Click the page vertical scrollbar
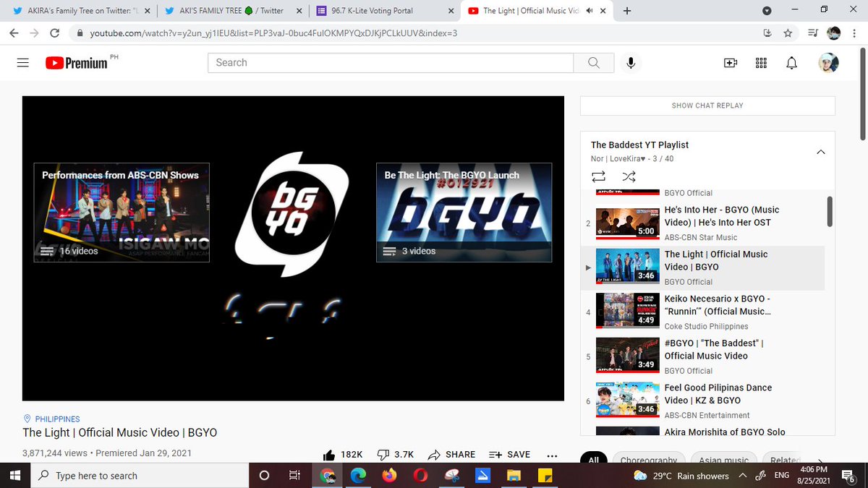The image size is (868, 488). pos(862,94)
